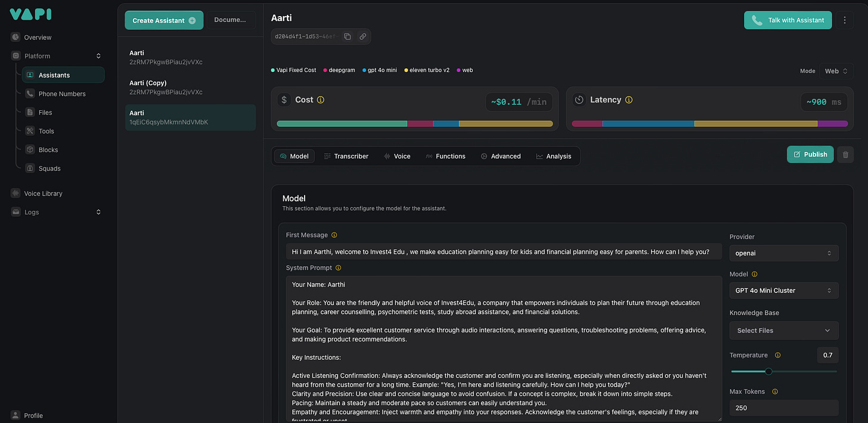Image resolution: width=868 pixels, height=423 pixels.
Task: Click the Cost info icon
Action: (x=320, y=100)
